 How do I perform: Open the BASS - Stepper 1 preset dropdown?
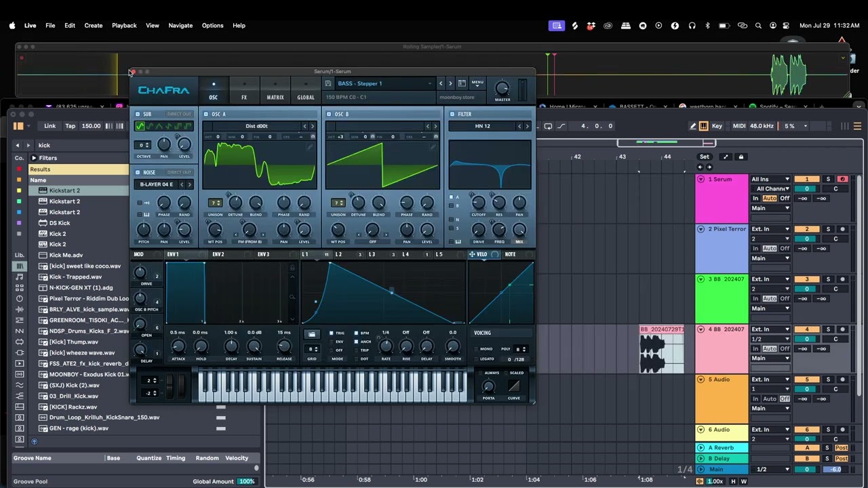click(384, 83)
